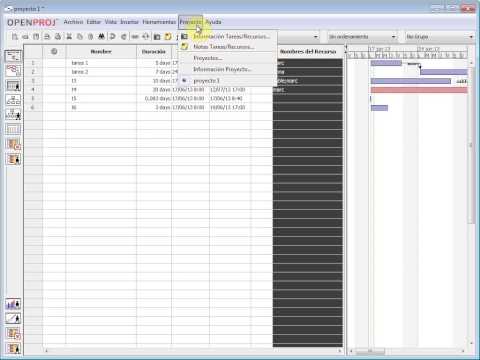Viewport: 480px width, 360px height.
Task: Click the Print preview toolbar icon
Action: [58, 36]
